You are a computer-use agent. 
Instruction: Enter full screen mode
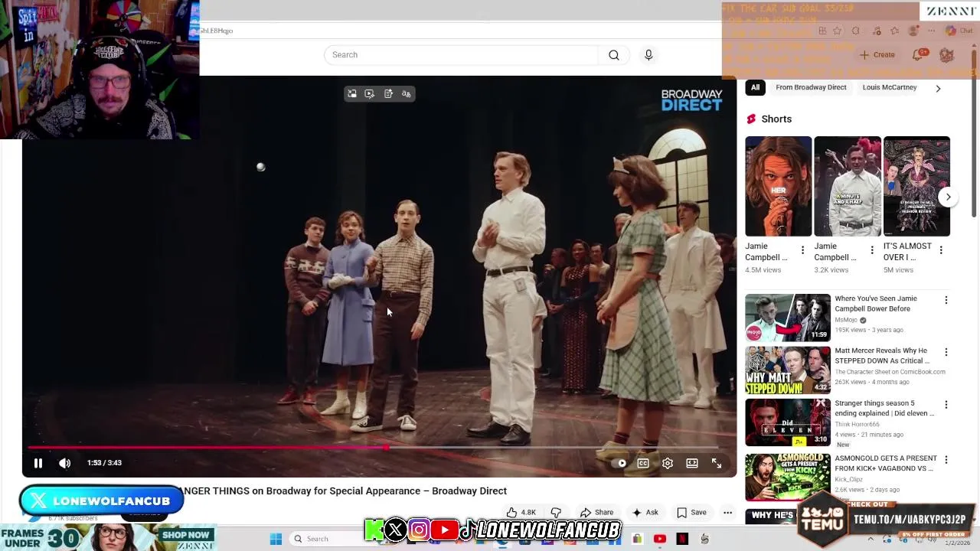coord(717,463)
